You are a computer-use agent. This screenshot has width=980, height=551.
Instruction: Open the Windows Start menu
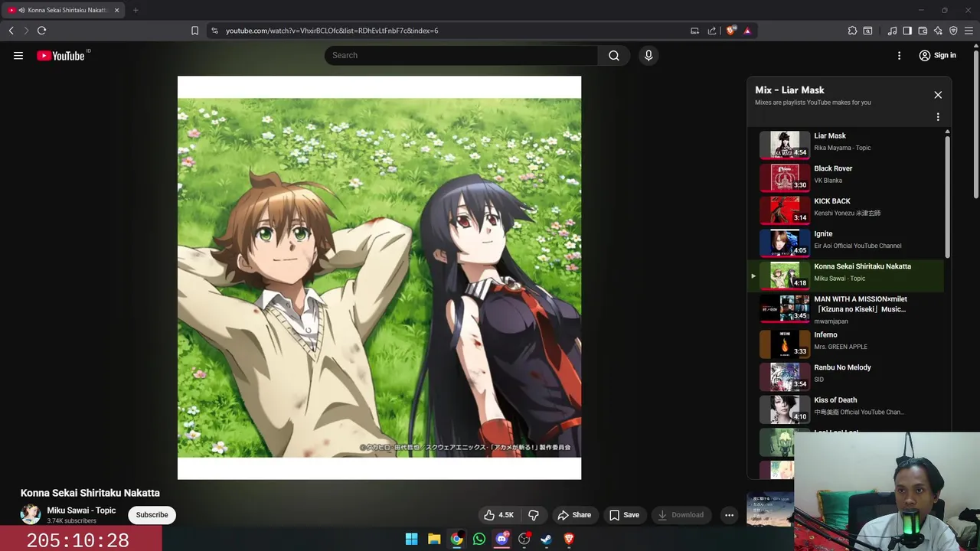click(411, 539)
